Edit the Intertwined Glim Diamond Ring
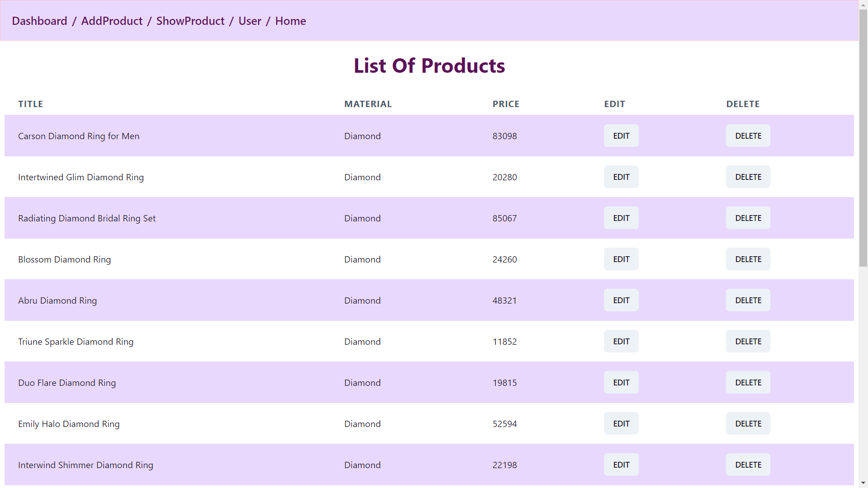The image size is (868, 488). (621, 177)
